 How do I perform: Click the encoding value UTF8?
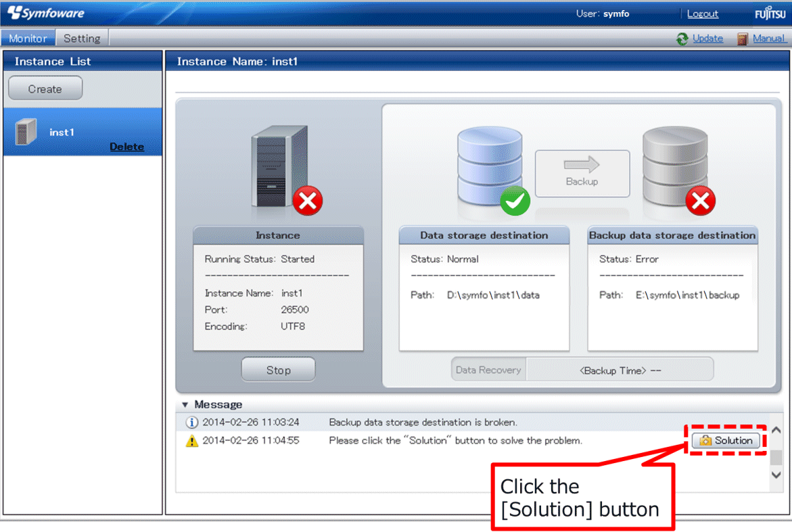click(x=293, y=326)
